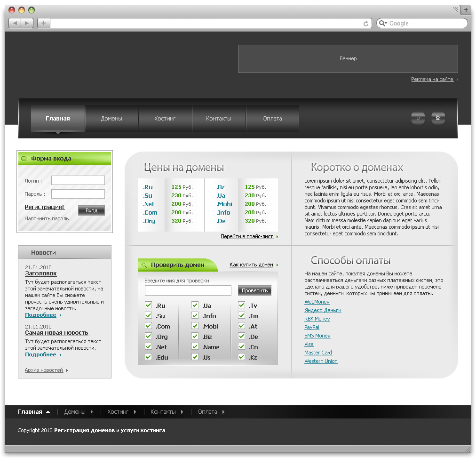This screenshot has width=476, height=458.
Task: Click the Google search box
Action: point(422,23)
